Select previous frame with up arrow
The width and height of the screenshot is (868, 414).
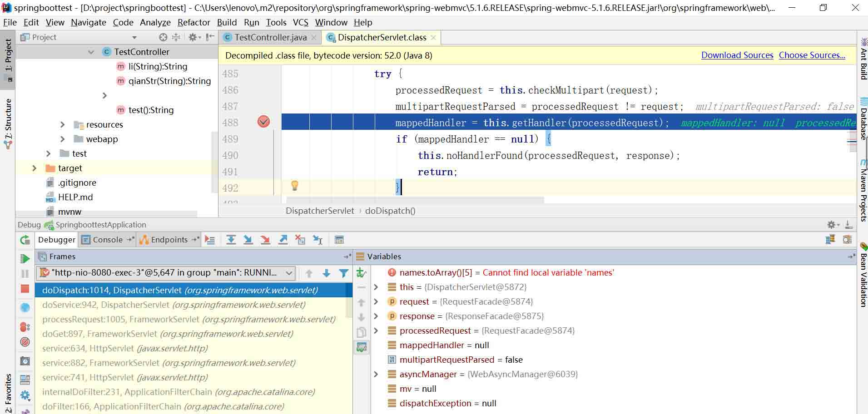(309, 273)
